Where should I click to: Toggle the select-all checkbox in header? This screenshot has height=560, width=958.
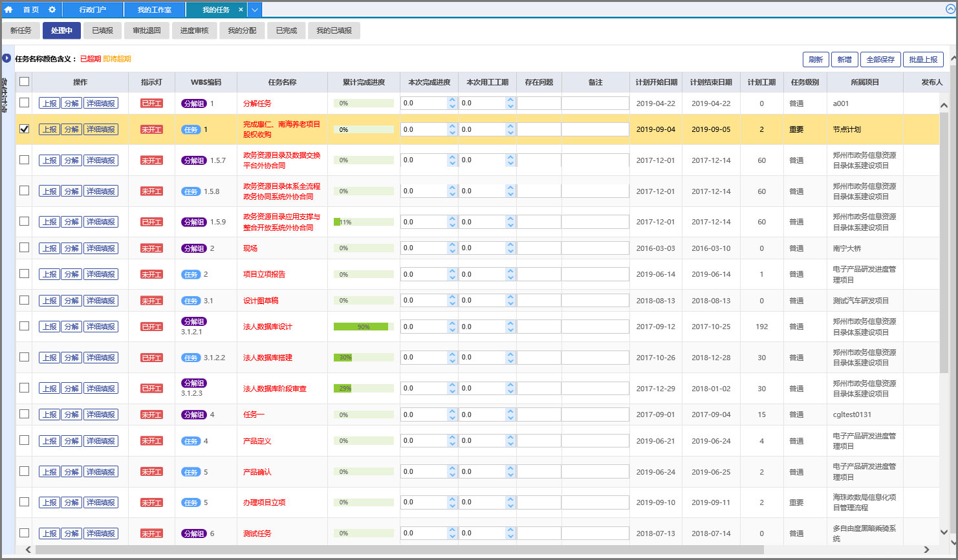tap(24, 81)
